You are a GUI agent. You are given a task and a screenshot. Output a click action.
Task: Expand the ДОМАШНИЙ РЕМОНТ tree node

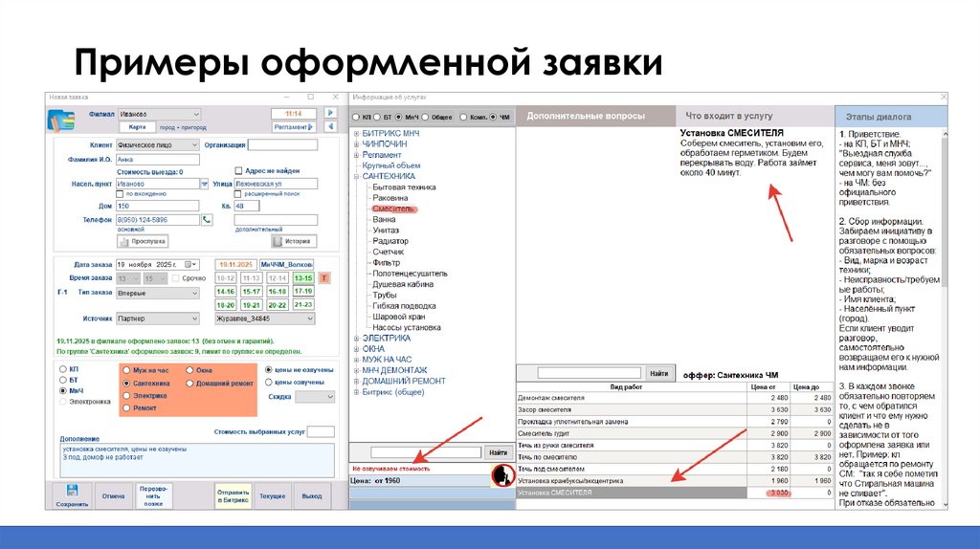pos(356,381)
